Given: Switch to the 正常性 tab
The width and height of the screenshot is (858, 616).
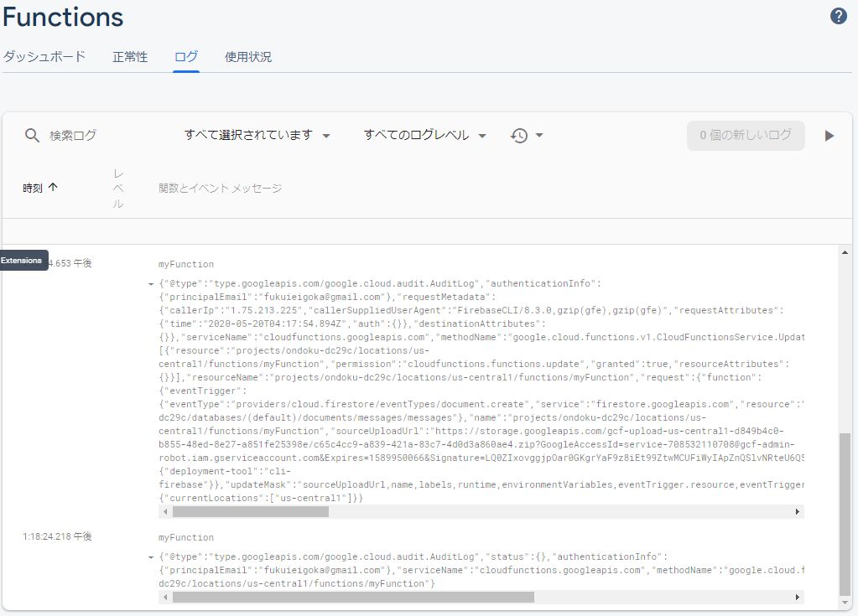Looking at the screenshot, I should pyautogui.click(x=130, y=57).
